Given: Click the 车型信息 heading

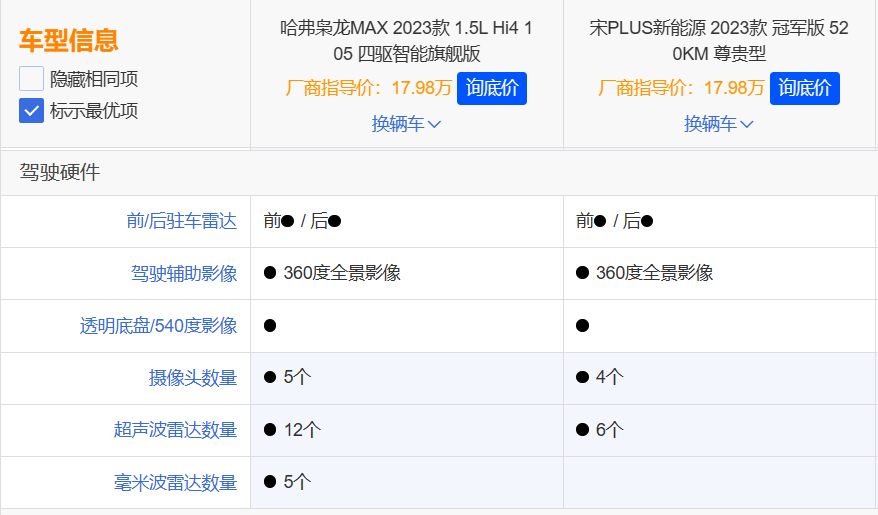Looking at the screenshot, I should (x=69, y=40).
